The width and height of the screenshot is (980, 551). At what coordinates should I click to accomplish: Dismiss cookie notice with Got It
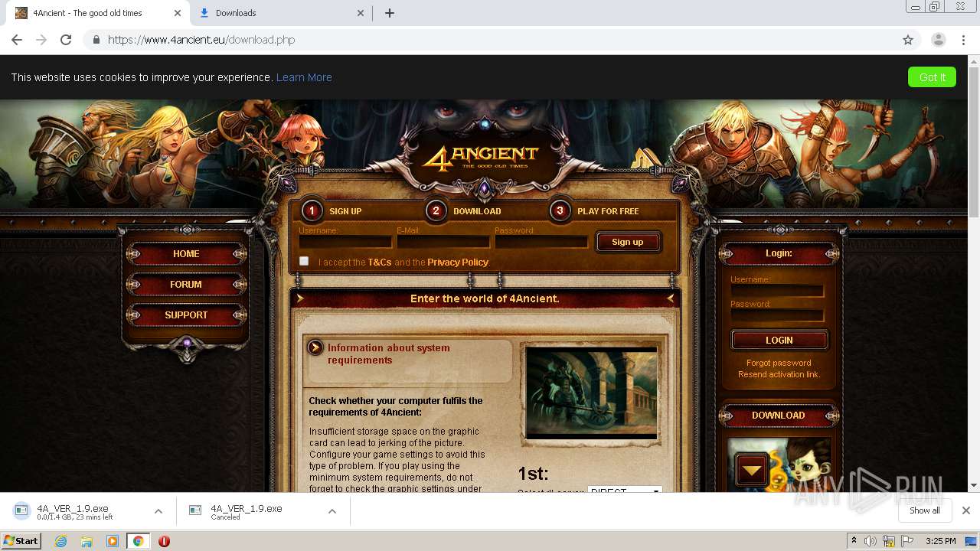pos(932,77)
